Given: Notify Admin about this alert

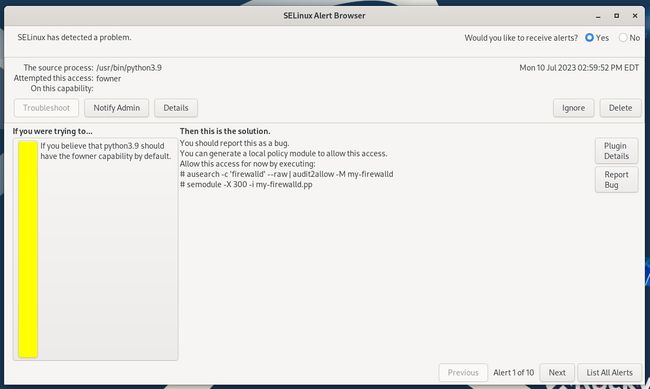Looking at the screenshot, I should [116, 108].
